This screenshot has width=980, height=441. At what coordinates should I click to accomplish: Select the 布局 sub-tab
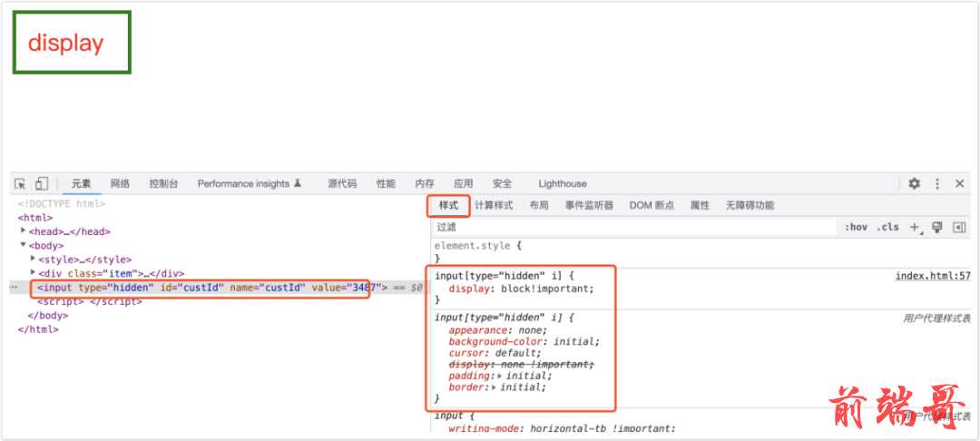(x=539, y=205)
